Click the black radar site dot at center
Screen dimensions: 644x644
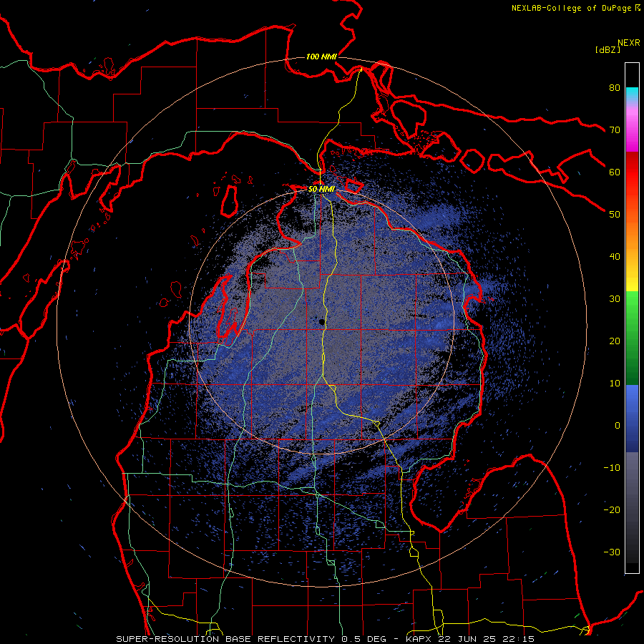point(321,322)
